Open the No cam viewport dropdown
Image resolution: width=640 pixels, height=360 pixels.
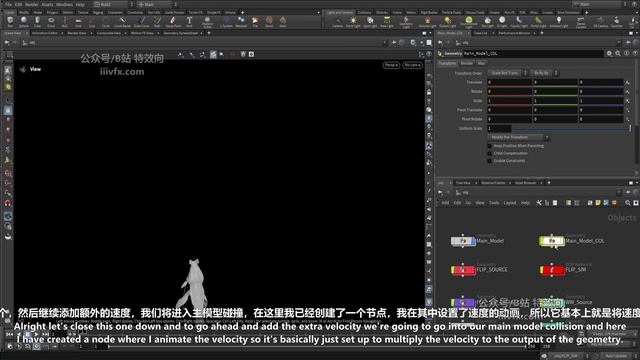coord(412,65)
